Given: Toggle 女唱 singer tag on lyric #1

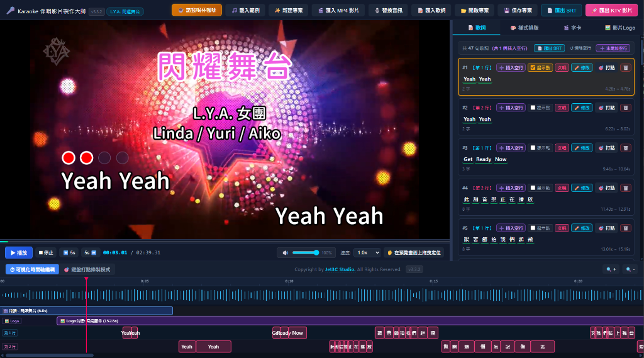Looking at the screenshot, I should [x=562, y=68].
